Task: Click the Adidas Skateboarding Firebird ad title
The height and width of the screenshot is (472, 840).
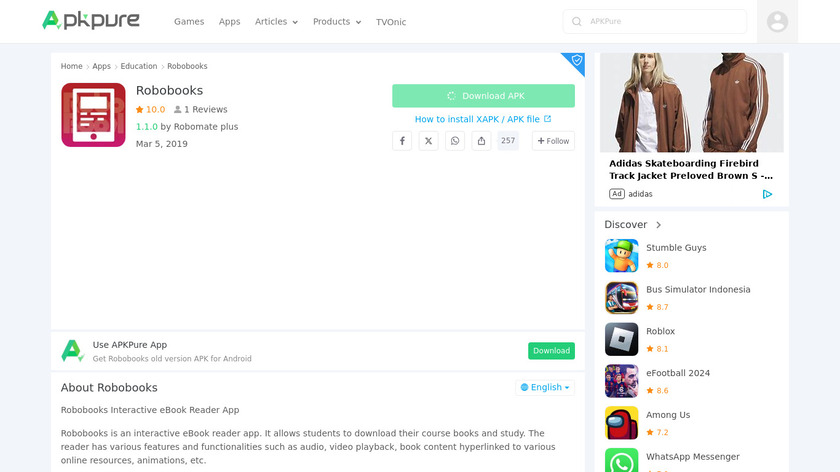Action: (691, 169)
